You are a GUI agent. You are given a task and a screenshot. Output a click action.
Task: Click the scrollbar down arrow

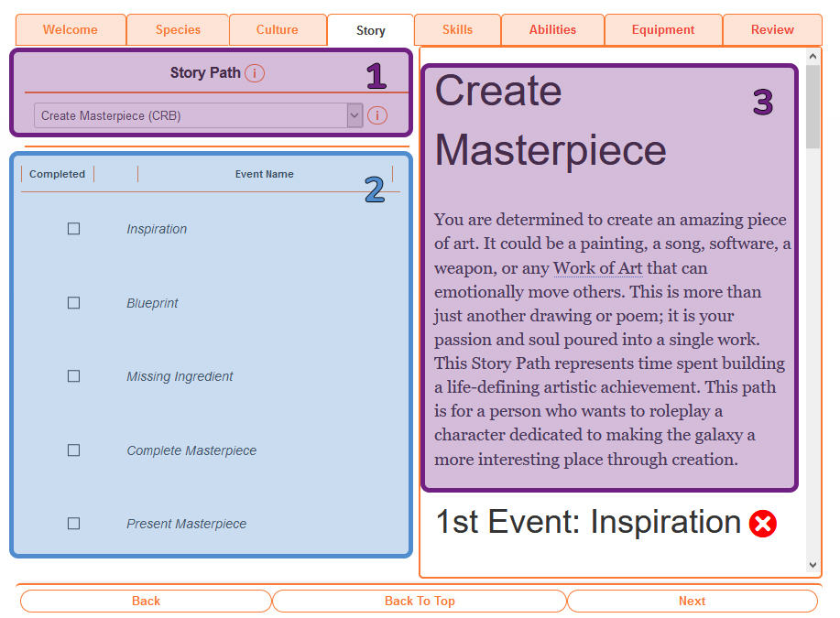pos(813,565)
